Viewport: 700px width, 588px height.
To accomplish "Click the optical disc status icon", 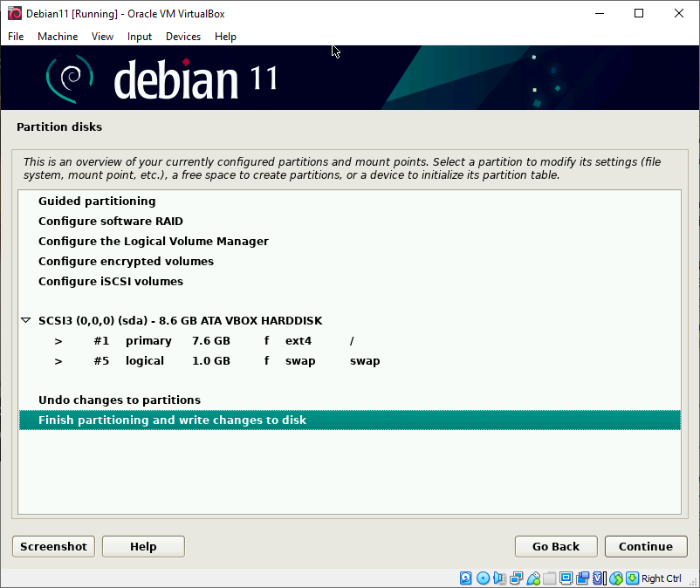I will pyautogui.click(x=483, y=578).
